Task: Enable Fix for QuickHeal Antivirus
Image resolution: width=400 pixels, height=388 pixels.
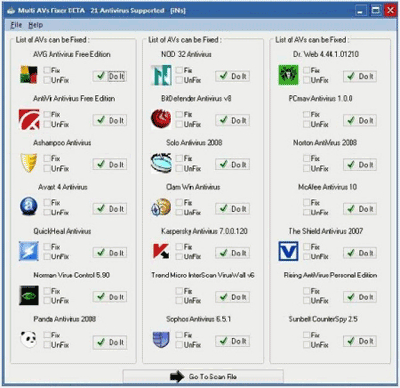Action: click(47, 247)
